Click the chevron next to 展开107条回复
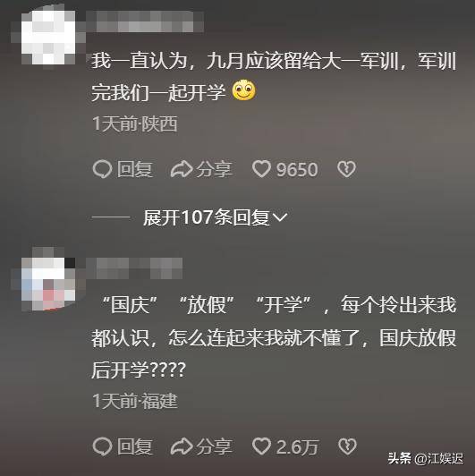Screen dimensions: 475x476 pyautogui.click(x=280, y=217)
